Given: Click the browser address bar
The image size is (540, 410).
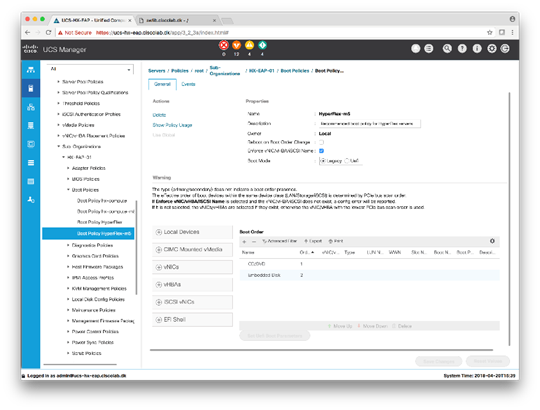Looking at the screenshot, I should point(269,32).
